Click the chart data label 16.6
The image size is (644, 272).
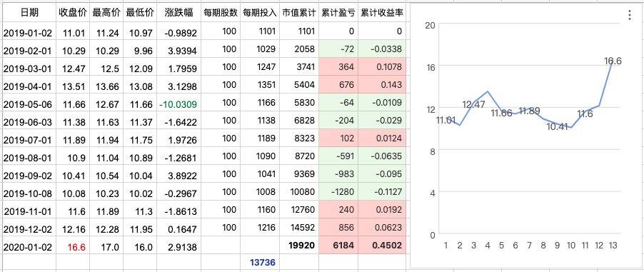pos(613,61)
